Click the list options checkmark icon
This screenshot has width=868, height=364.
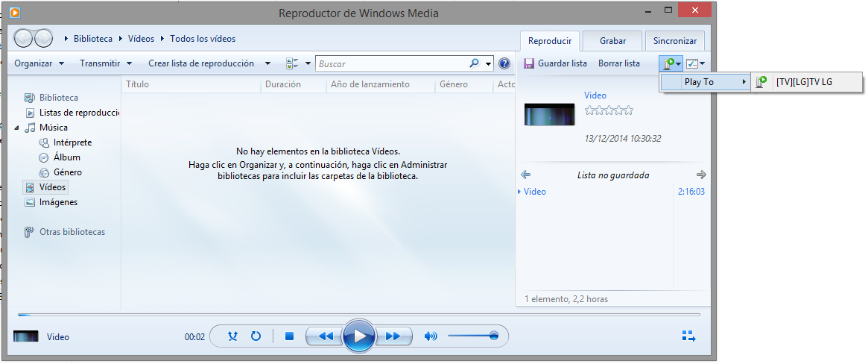point(692,63)
